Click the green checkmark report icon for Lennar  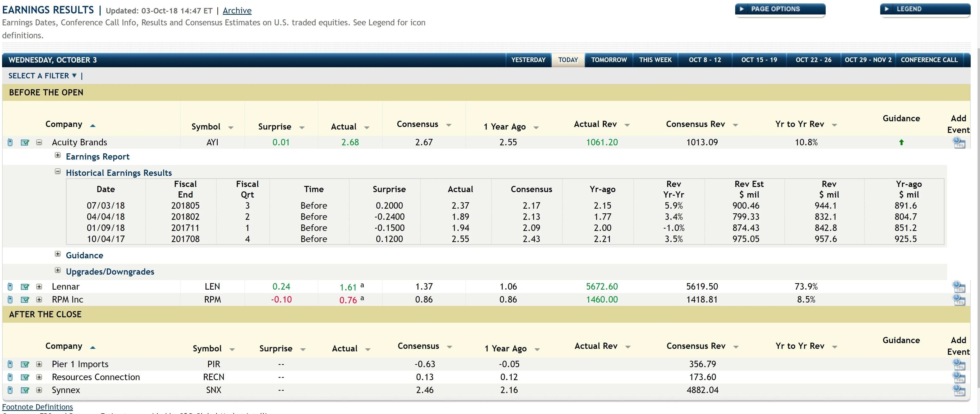pyautogui.click(x=25, y=287)
